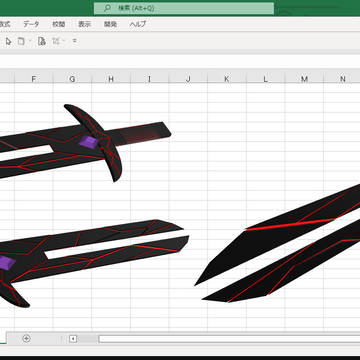
Task: Click the search box labeled 検索 (Alt+Q)
Action: click(x=184, y=8)
